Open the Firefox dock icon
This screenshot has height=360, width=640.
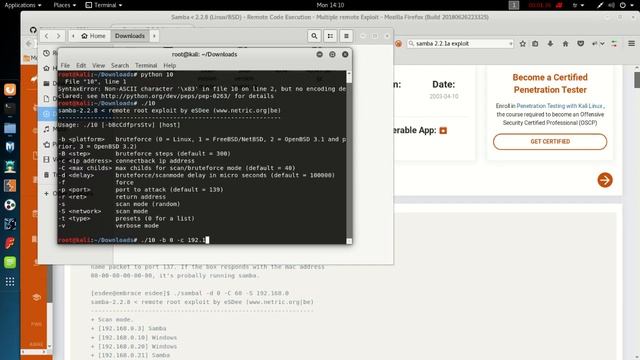pyautogui.click(x=10, y=89)
